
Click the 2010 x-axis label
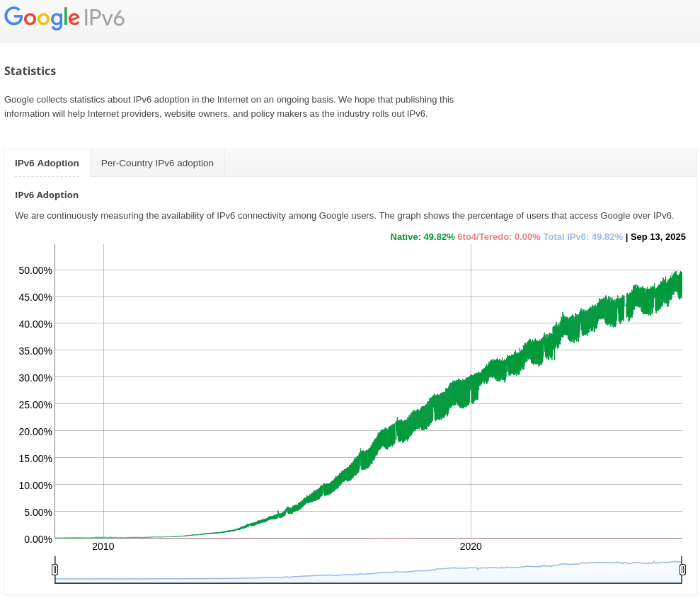[103, 546]
